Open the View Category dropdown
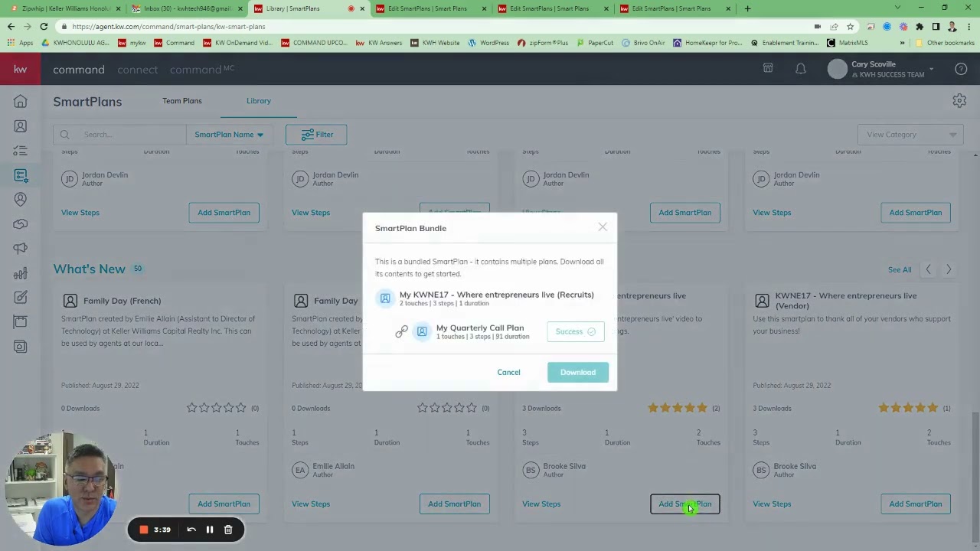 point(910,135)
